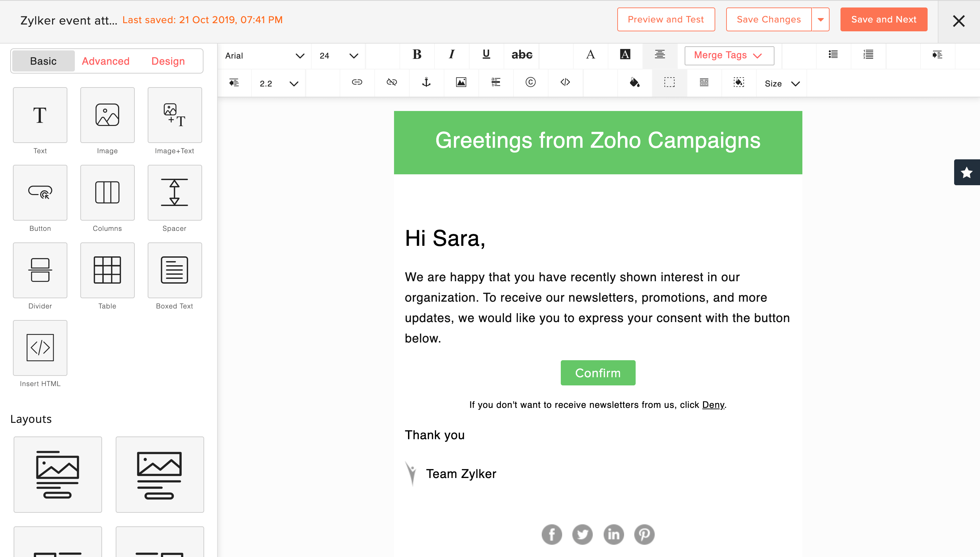Click the star feedback icon
Image resolution: width=980 pixels, height=557 pixels.
point(967,172)
